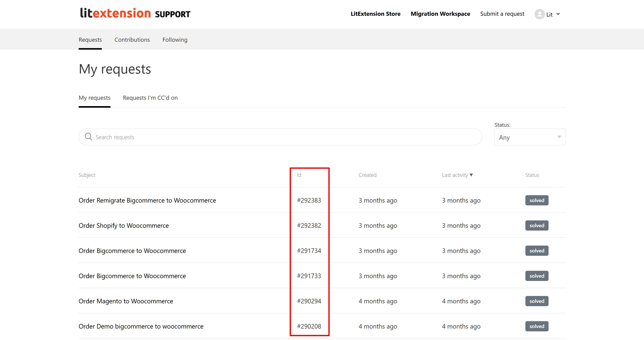The image size is (644, 340).
Task: Click the solved badge for request #292383
Action: click(537, 200)
